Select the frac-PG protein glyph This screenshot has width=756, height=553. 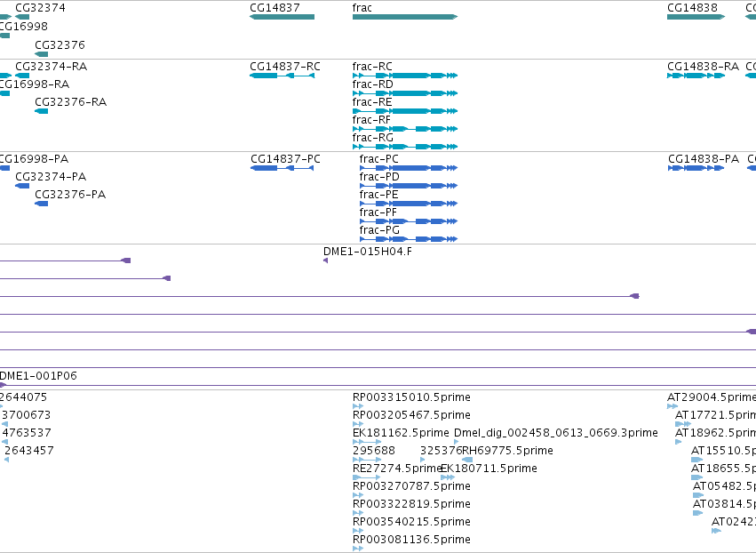point(409,239)
